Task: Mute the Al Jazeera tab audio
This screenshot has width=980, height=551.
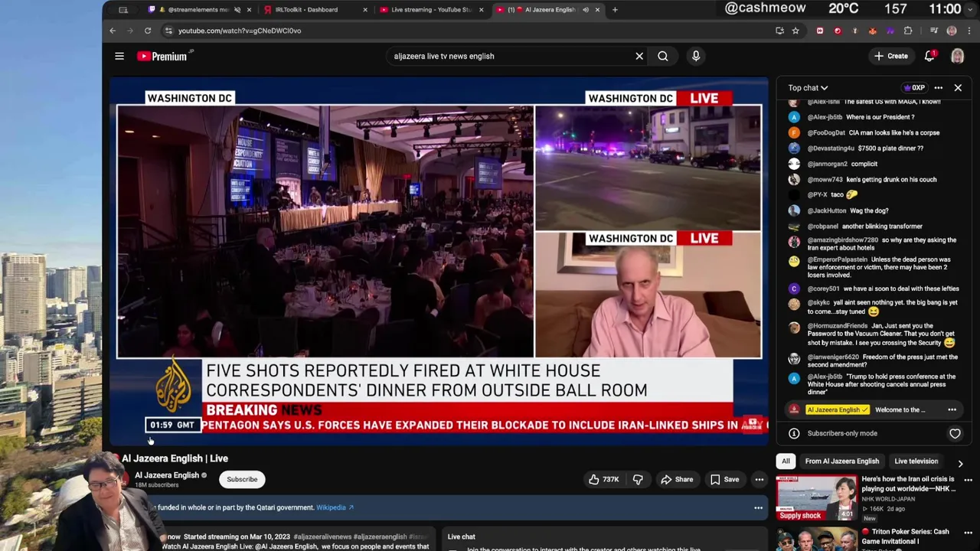Action: [x=586, y=10]
